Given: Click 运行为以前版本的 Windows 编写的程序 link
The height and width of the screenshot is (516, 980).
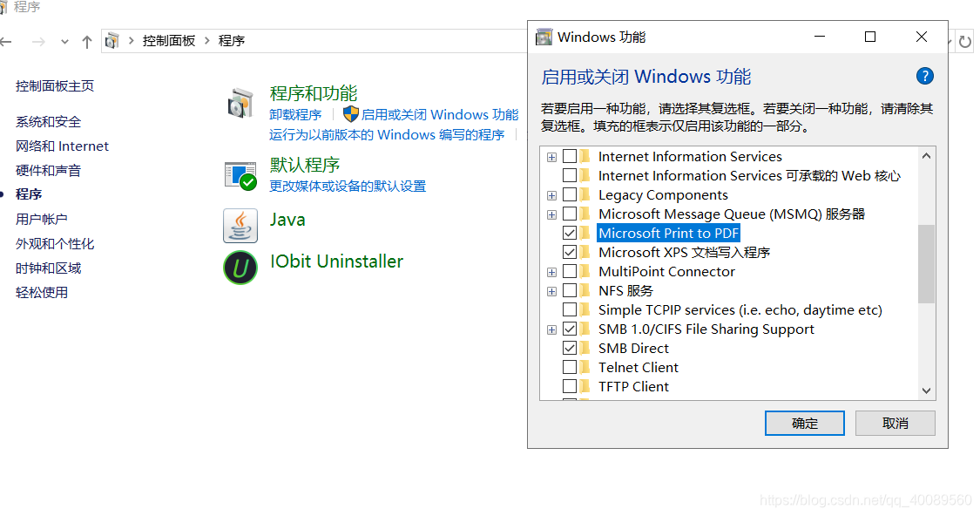Looking at the screenshot, I should pos(387,134).
